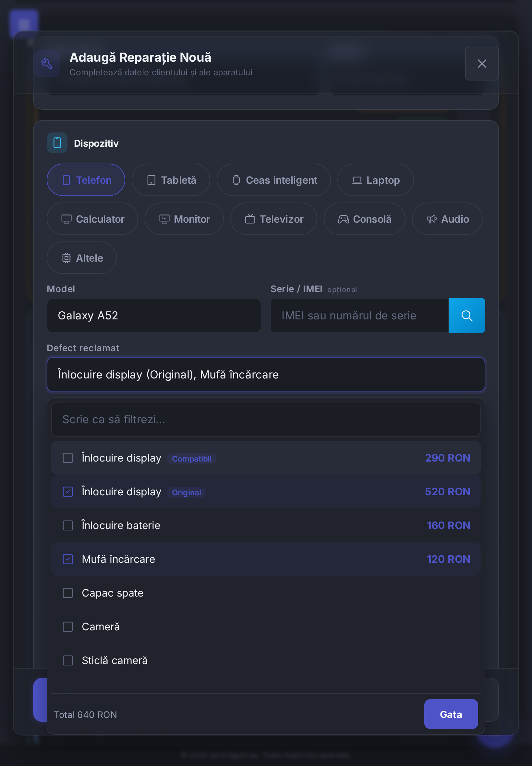Image resolution: width=532 pixels, height=766 pixels.
Task: Uncheck the Mufă încărcare checkbox
Action: [68, 559]
